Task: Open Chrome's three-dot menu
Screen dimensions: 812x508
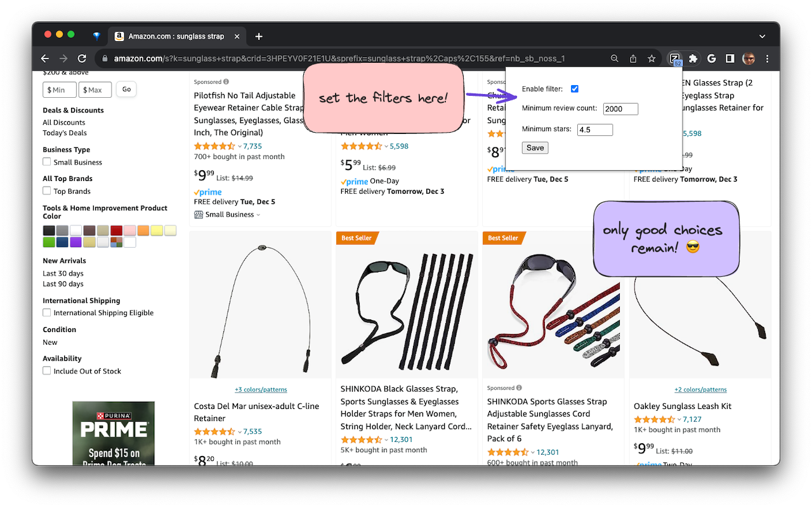Action: pos(767,58)
